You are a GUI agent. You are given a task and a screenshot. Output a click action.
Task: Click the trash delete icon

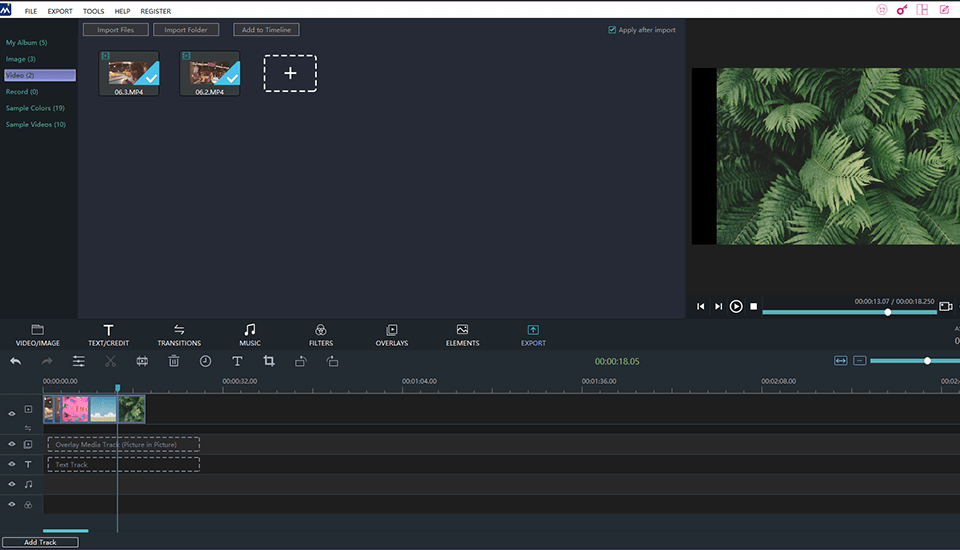(174, 361)
